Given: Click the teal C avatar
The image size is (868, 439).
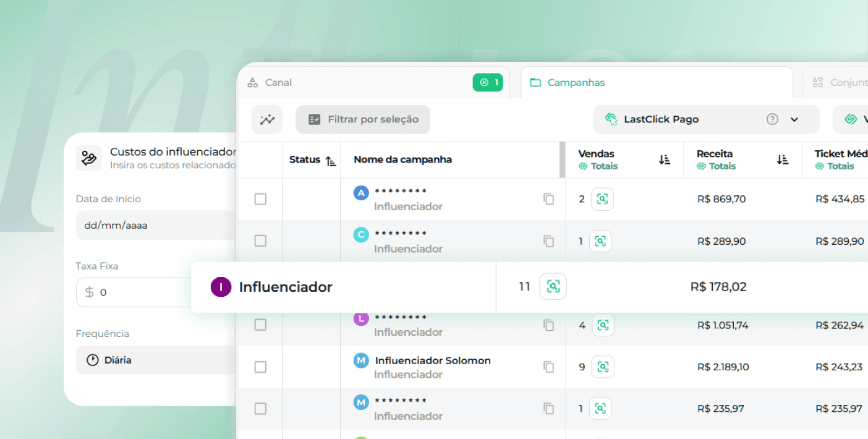Looking at the screenshot, I should coord(361,235).
